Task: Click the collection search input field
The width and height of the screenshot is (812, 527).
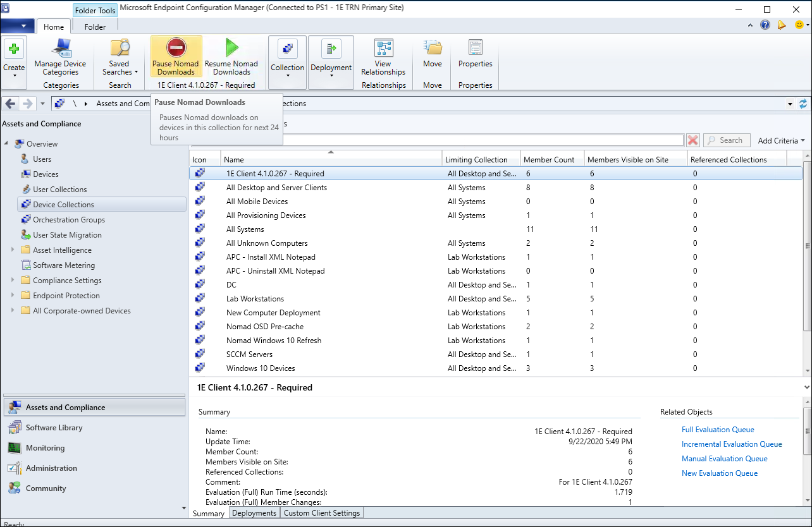Action: coord(481,140)
